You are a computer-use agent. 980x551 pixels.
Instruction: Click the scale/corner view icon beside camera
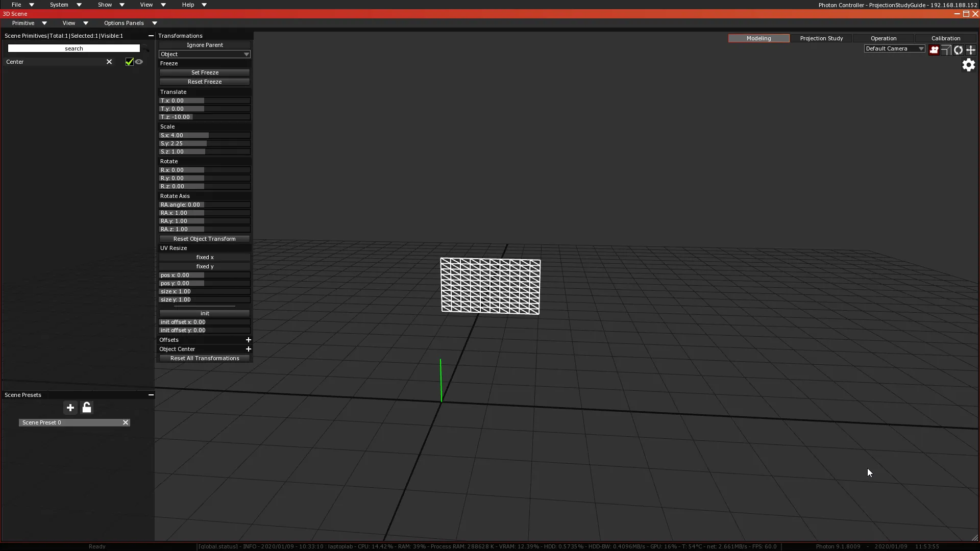(946, 49)
